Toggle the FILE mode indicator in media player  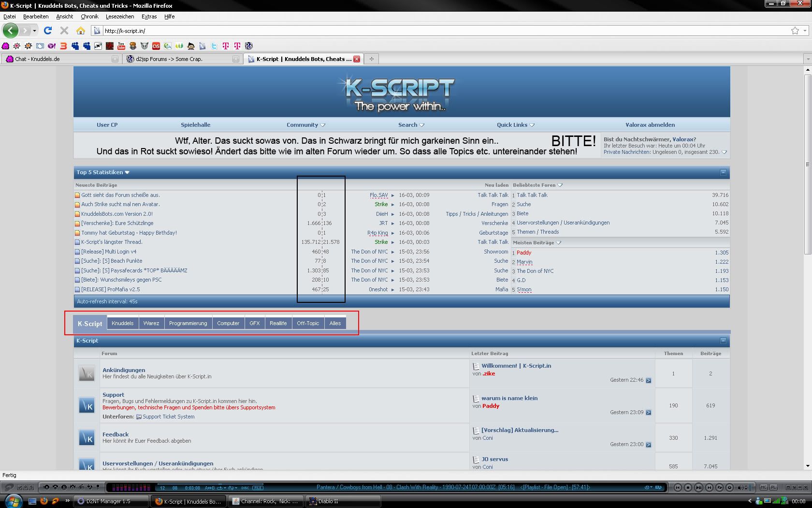[x=258, y=488]
